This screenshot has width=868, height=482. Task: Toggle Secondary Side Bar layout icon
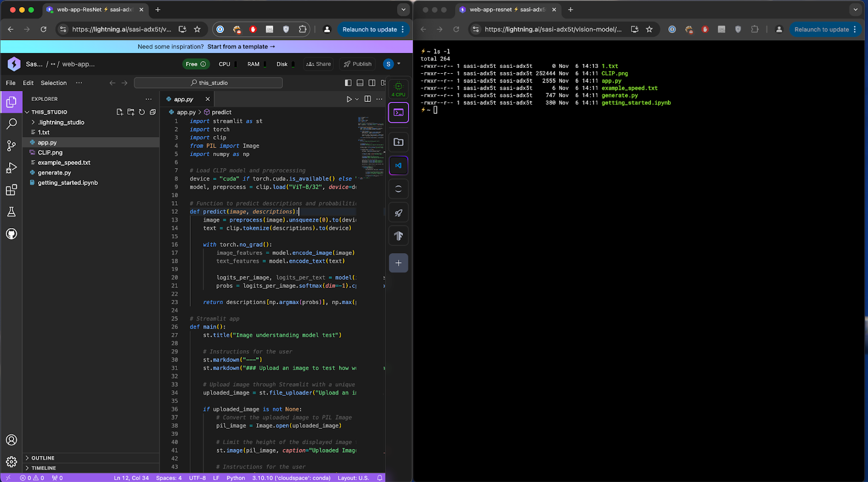[x=372, y=83]
